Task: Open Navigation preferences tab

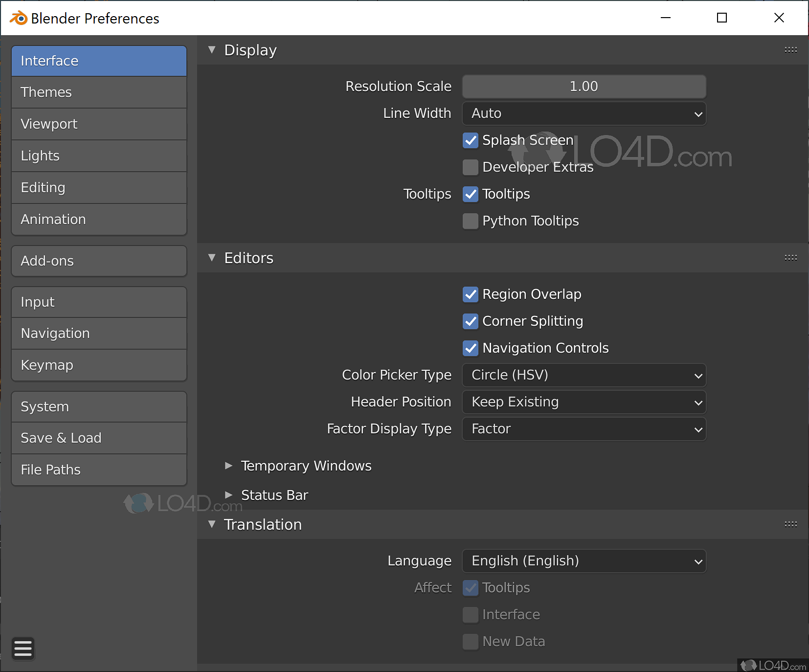Action: pyautogui.click(x=99, y=334)
